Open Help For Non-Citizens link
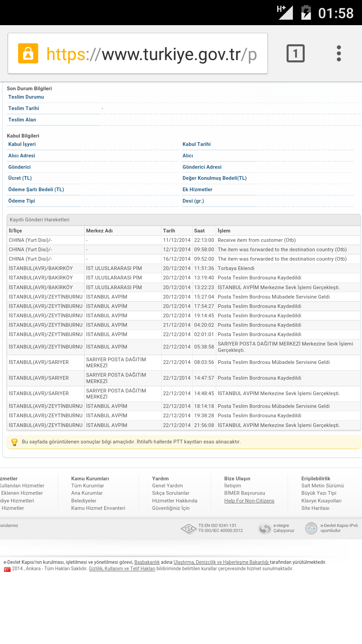Screen dimensions: 362x644 point(249,501)
